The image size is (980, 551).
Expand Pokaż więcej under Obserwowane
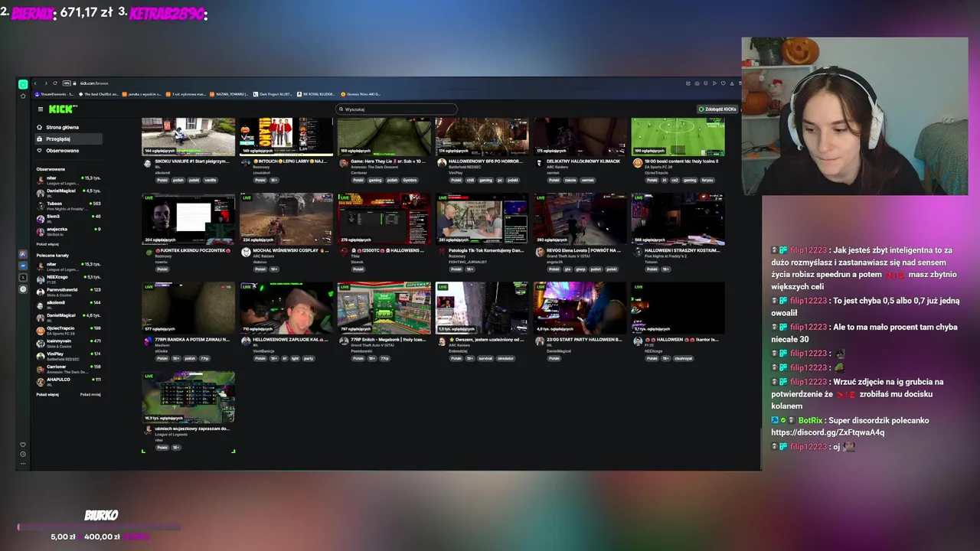[x=47, y=244]
